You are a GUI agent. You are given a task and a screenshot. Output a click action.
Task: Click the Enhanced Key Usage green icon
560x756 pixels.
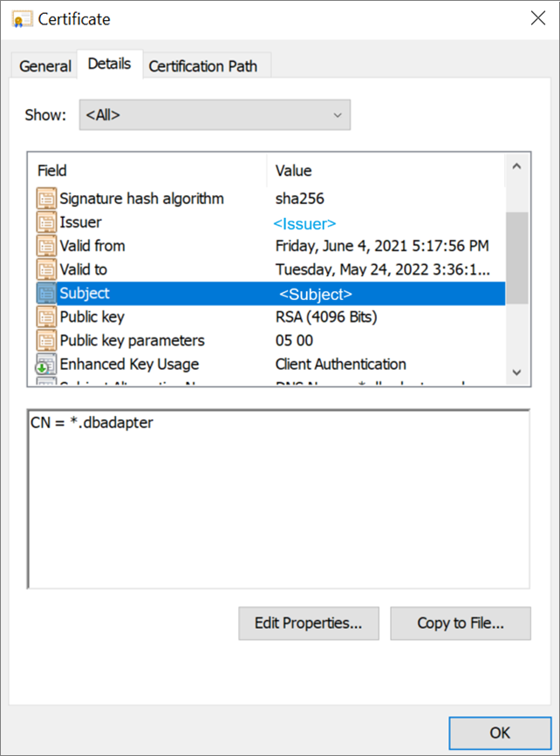click(x=46, y=364)
